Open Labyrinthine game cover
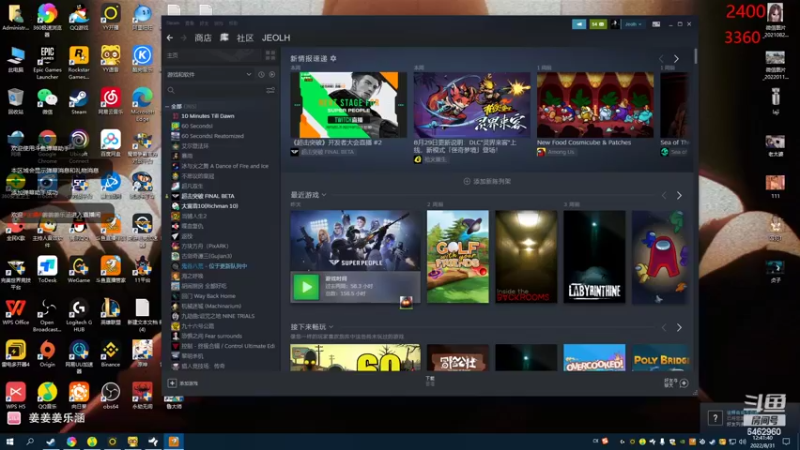The width and height of the screenshot is (800, 450). (594, 257)
